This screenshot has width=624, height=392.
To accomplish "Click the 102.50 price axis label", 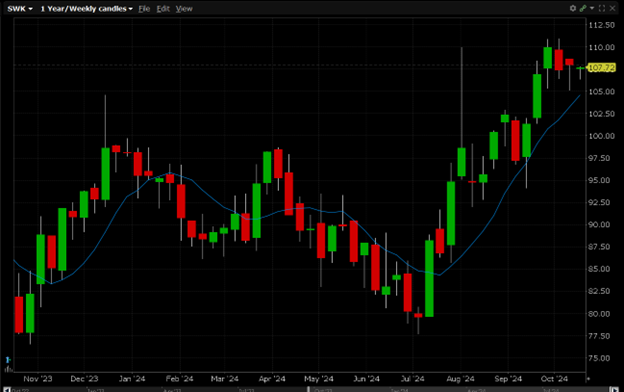I will coord(602,114).
